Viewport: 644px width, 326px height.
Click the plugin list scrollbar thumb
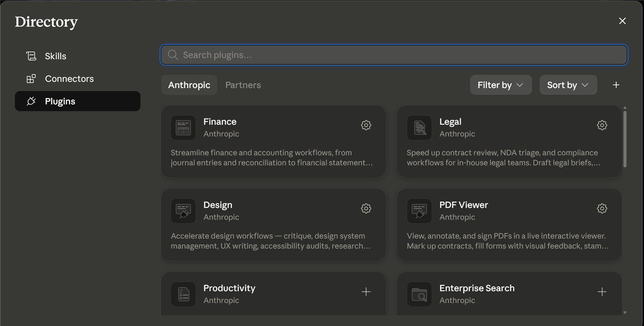(625, 139)
